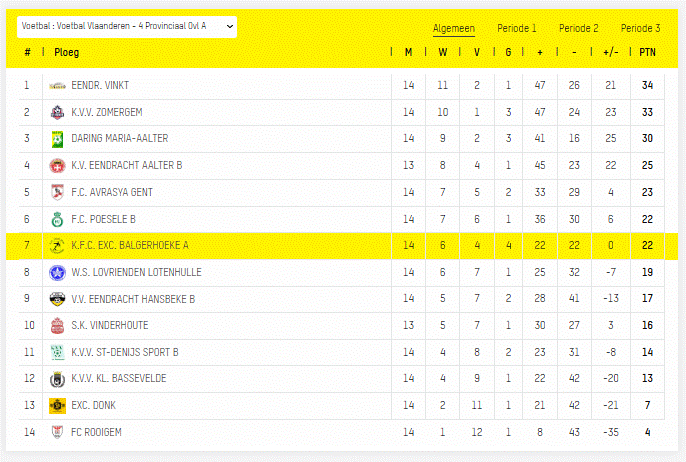The image size is (686, 462).
Task: Switch to the Periode 3 tab
Action: (640, 29)
